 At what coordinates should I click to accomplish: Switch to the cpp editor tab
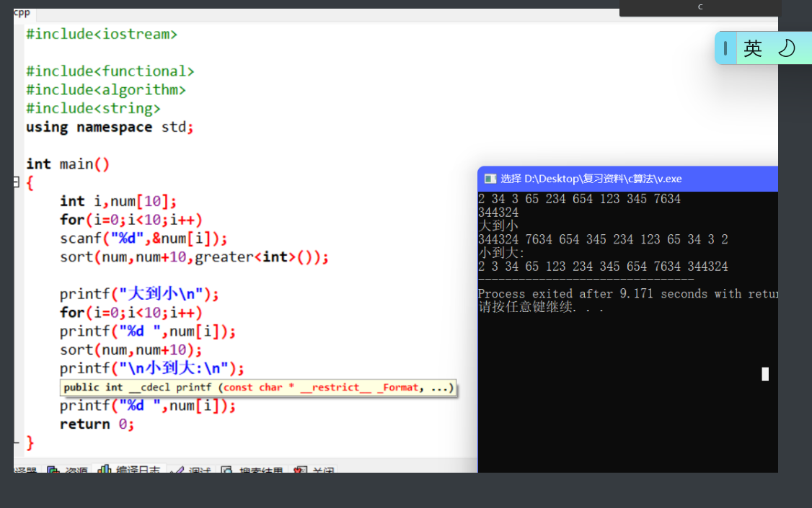point(21,12)
